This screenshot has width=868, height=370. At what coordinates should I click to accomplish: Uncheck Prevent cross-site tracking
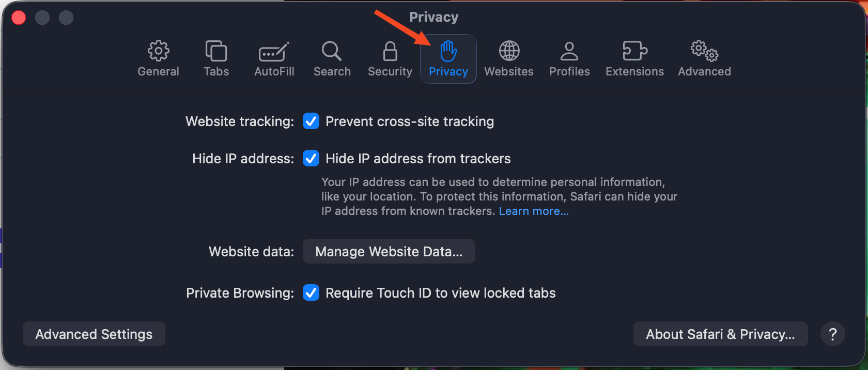[x=311, y=121]
